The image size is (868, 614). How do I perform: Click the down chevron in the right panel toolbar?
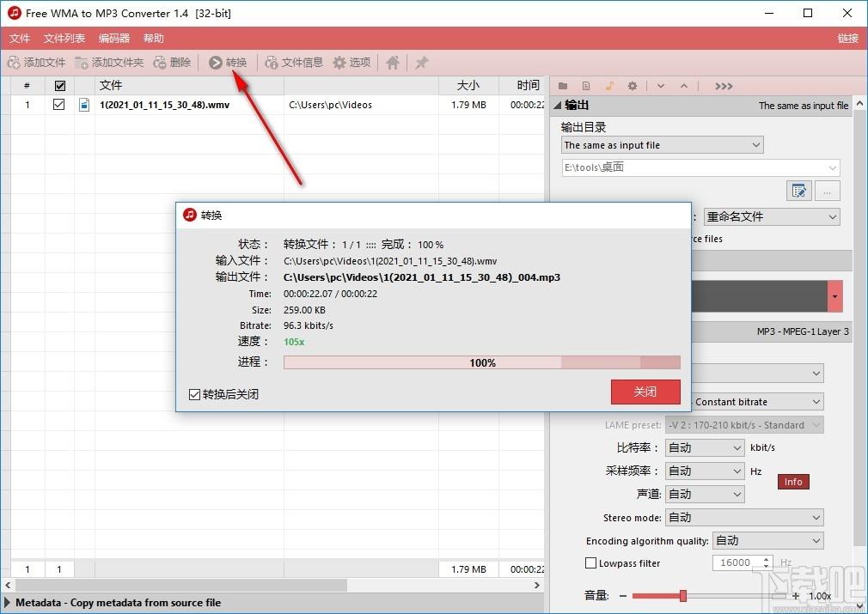(661, 86)
